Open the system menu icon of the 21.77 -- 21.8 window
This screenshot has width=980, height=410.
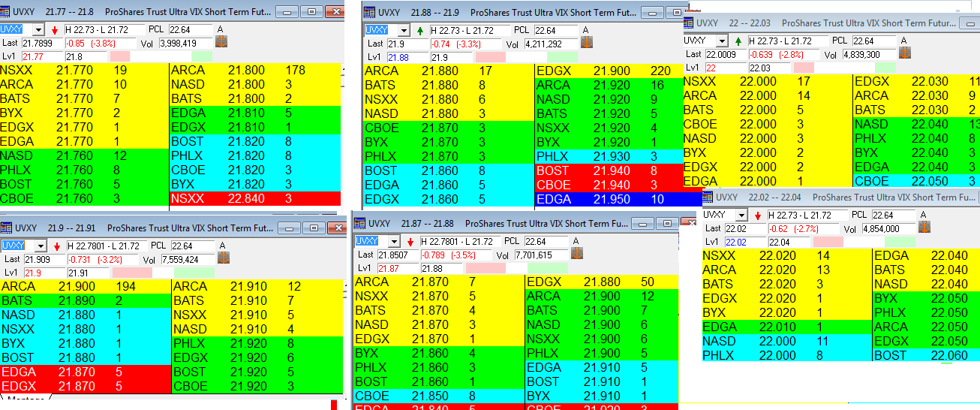pos(6,11)
